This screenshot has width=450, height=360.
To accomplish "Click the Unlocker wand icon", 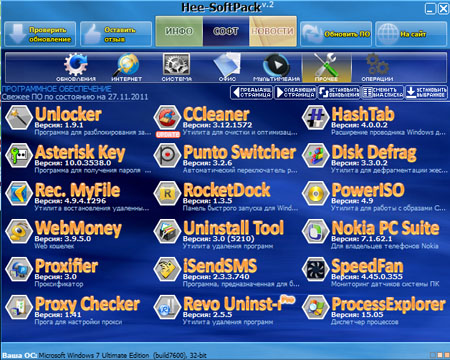I will coord(19,117).
